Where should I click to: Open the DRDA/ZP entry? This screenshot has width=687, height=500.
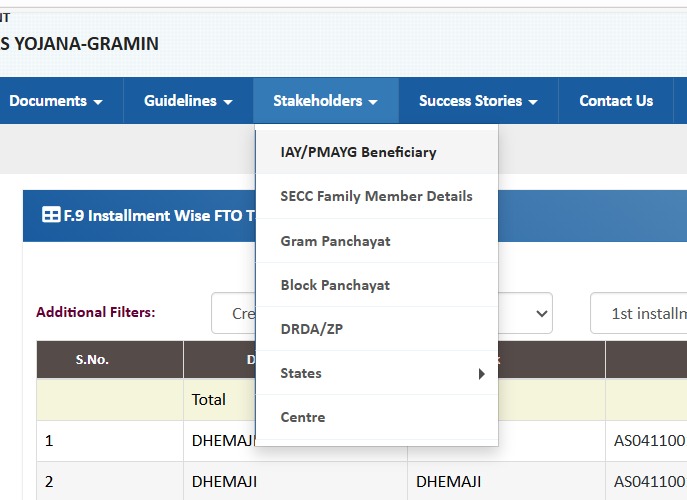pos(377,329)
